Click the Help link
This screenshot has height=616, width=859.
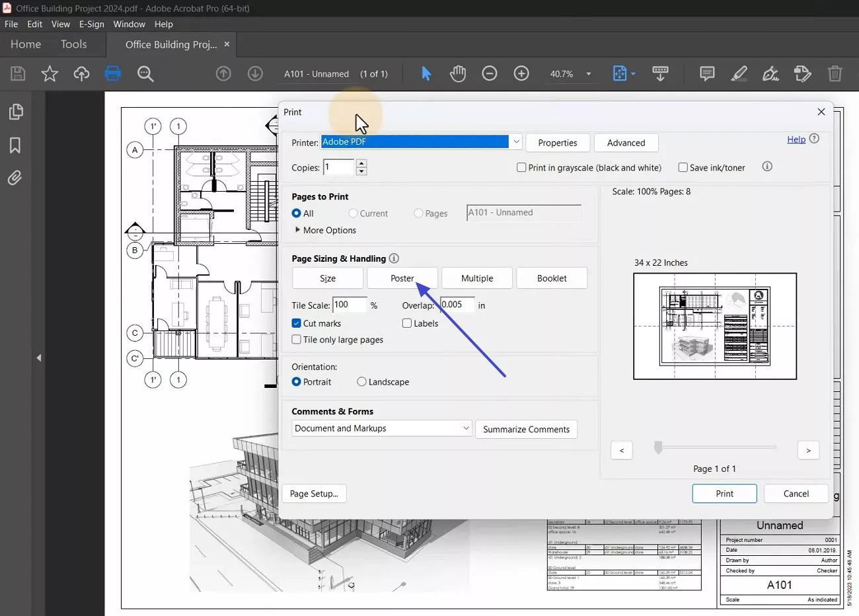tap(796, 139)
